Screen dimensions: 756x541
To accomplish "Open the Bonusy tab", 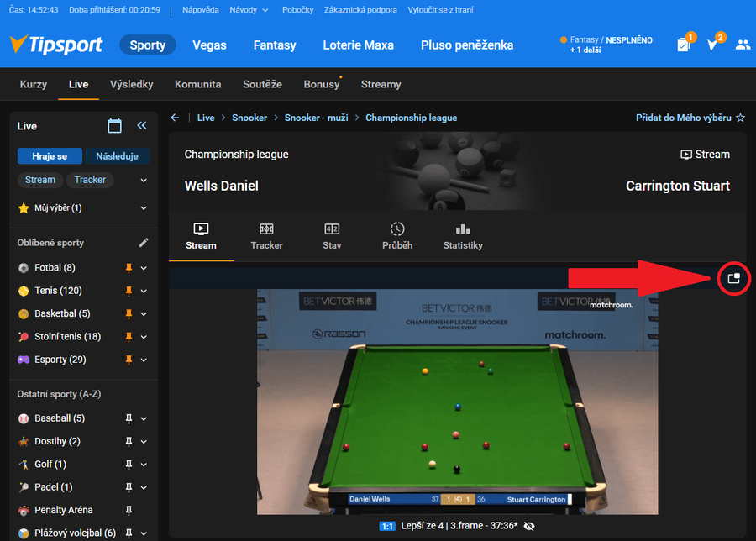I will coord(322,84).
